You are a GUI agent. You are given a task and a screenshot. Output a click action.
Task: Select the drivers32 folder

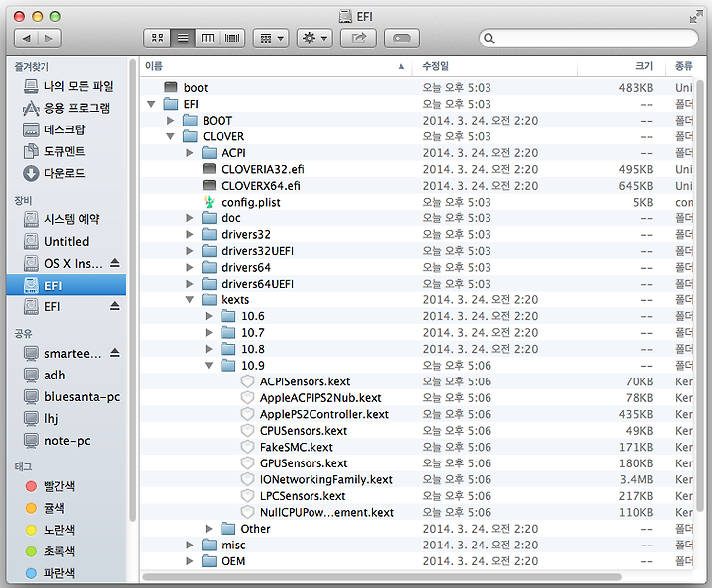point(245,234)
